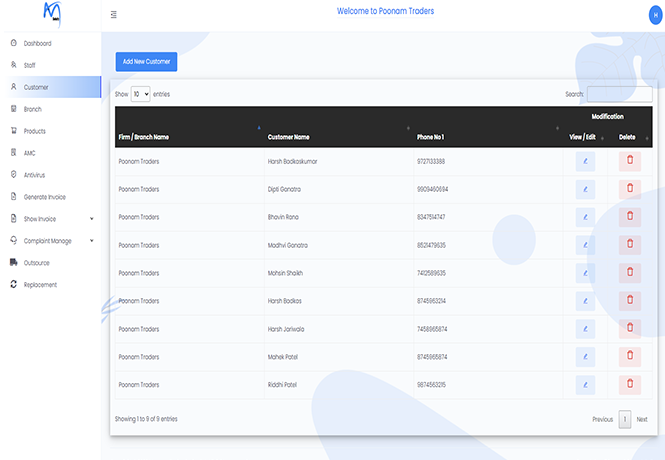Viewport: 665px width, 460px height.
Task: Go to Next page
Action: click(x=642, y=419)
